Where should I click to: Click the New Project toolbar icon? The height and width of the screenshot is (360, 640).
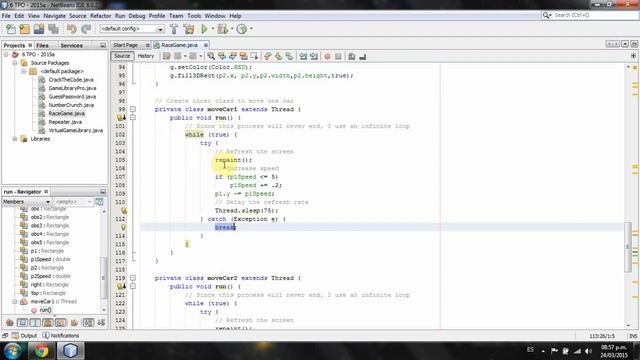point(24,29)
